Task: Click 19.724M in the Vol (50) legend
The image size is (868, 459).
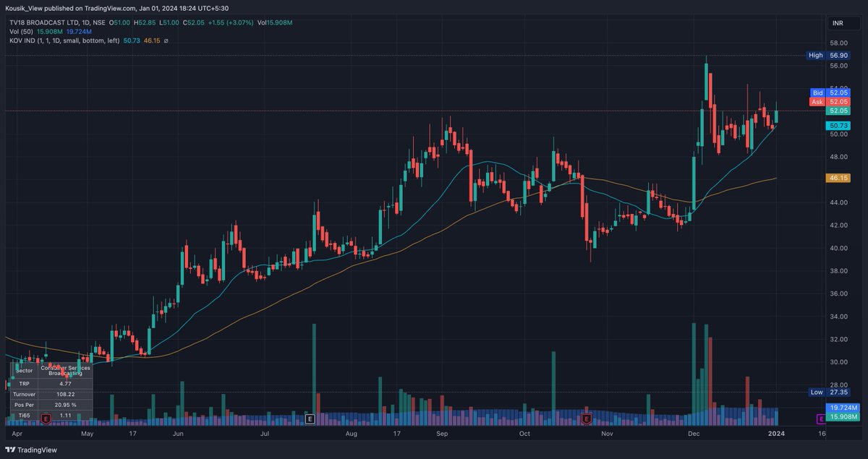Action: pyautogui.click(x=78, y=32)
